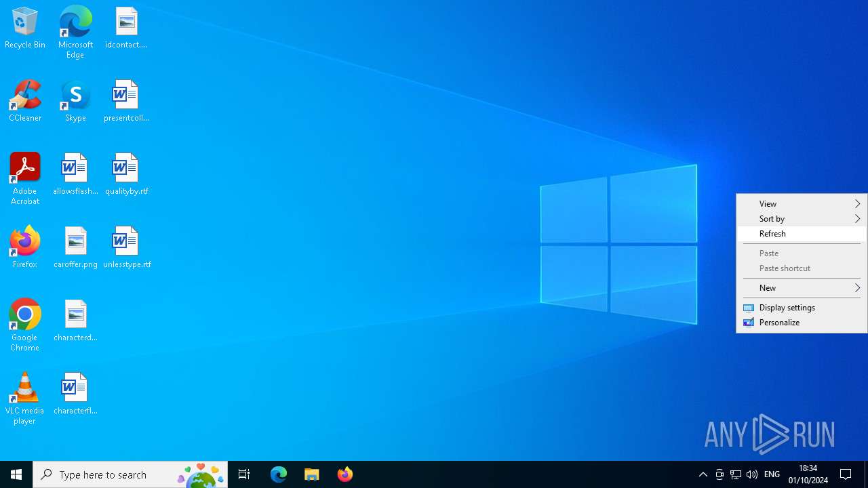Expand the View submenu
868x488 pixels.
pos(802,204)
